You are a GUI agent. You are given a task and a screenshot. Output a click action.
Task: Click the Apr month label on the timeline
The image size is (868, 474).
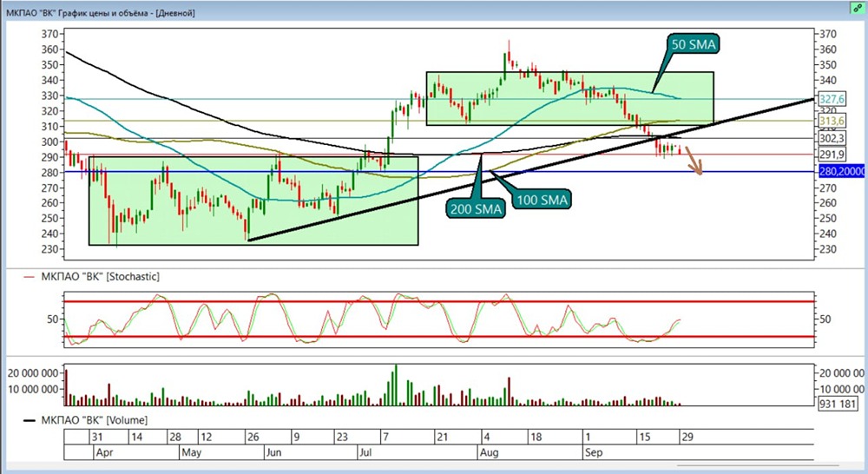coord(104,452)
